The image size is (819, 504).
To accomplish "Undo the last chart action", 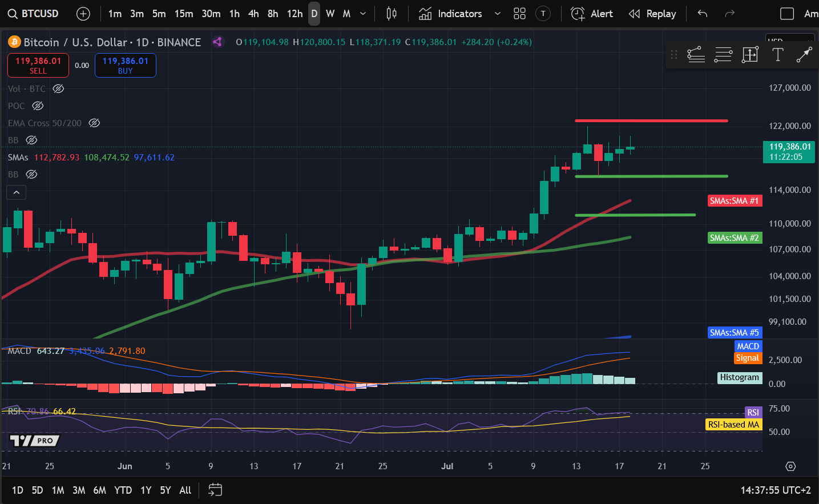I will pos(703,14).
